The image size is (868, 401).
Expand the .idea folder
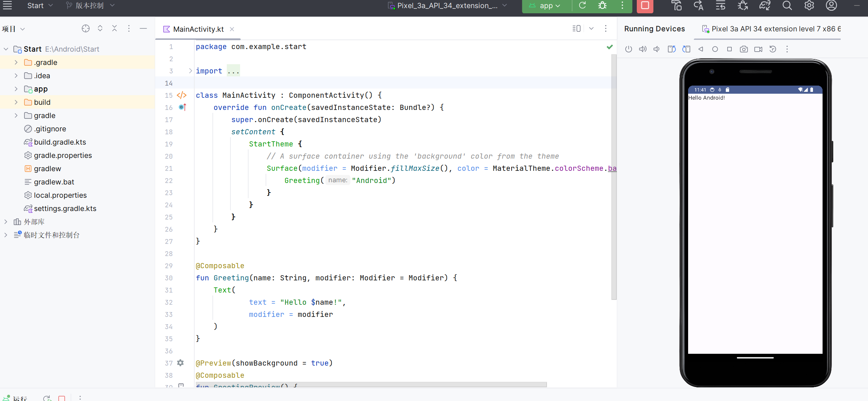click(x=16, y=76)
